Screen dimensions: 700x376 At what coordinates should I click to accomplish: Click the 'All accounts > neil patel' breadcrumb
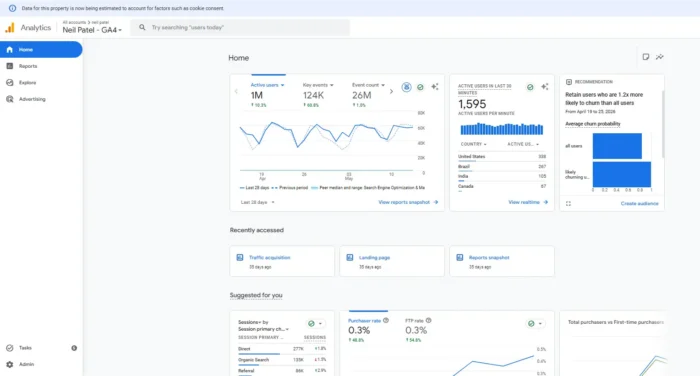tap(86, 22)
